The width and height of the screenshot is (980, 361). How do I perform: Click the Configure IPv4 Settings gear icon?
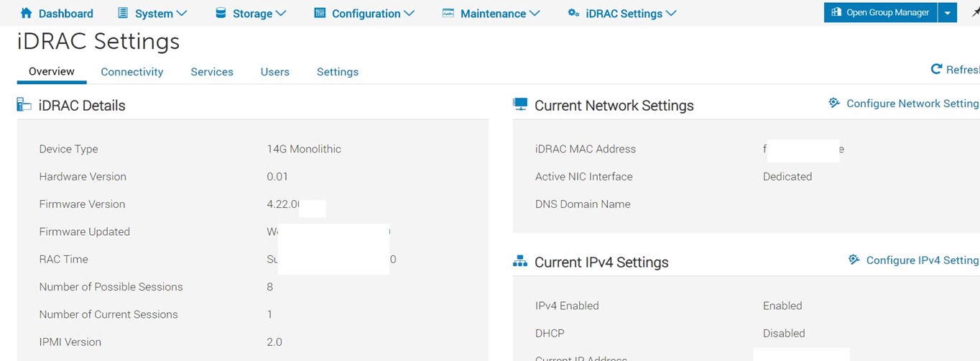click(x=854, y=260)
